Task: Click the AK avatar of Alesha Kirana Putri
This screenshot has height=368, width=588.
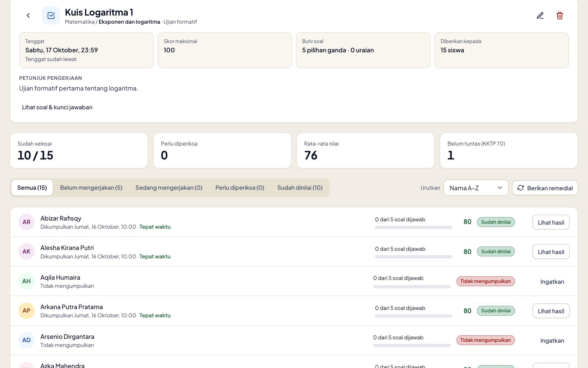Action: point(26,251)
